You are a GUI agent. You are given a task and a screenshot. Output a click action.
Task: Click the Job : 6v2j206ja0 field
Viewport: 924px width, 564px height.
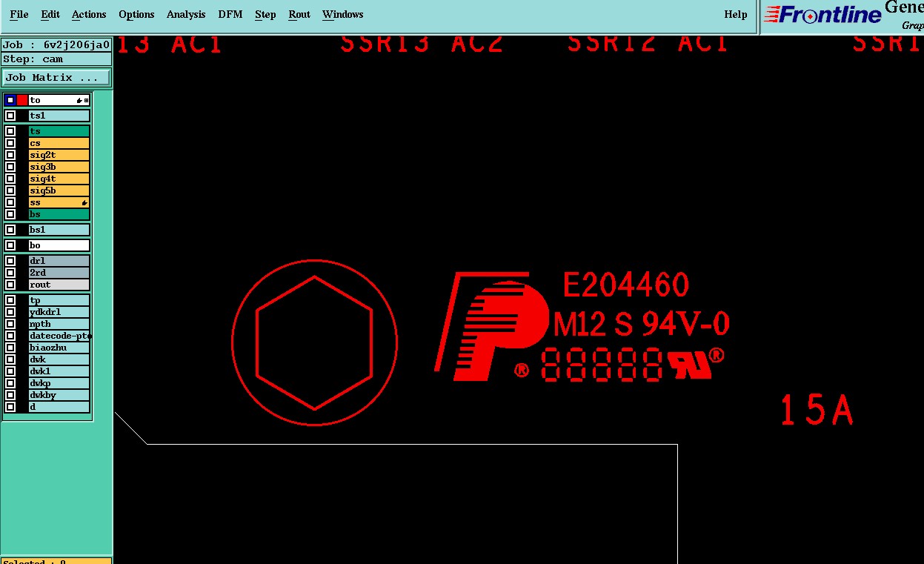click(56, 45)
